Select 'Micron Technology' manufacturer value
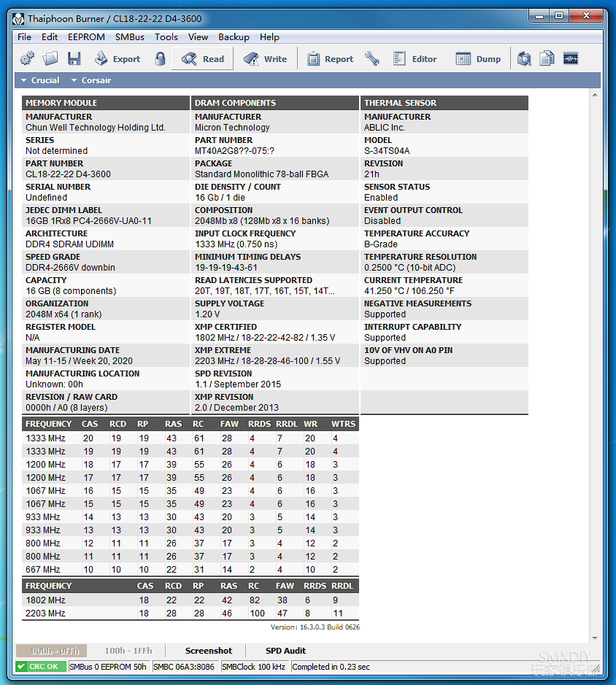Viewport: 616px width, 685px height. [232, 128]
